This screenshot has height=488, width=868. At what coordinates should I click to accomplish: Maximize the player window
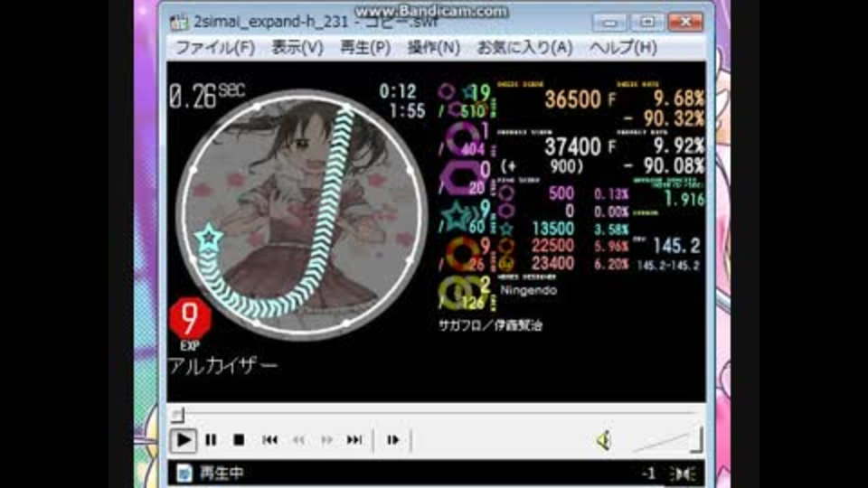(646, 23)
